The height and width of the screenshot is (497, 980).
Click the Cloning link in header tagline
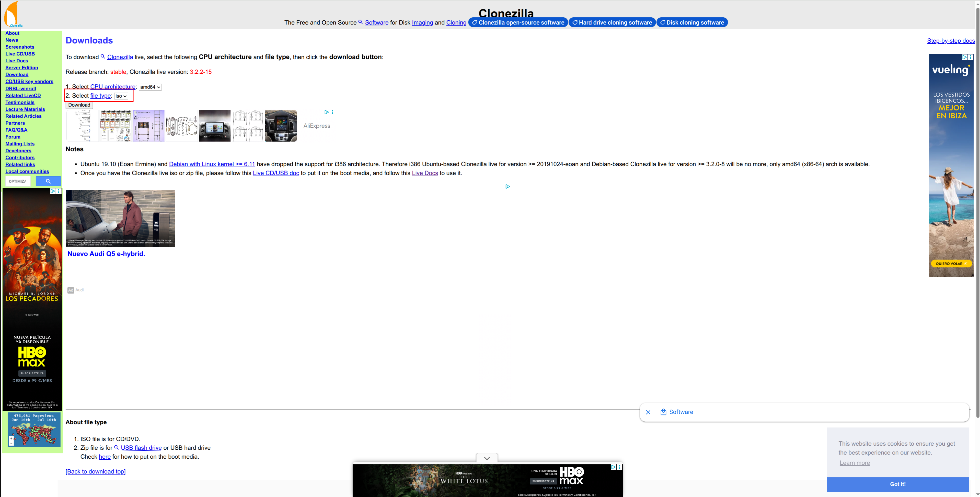coord(456,23)
